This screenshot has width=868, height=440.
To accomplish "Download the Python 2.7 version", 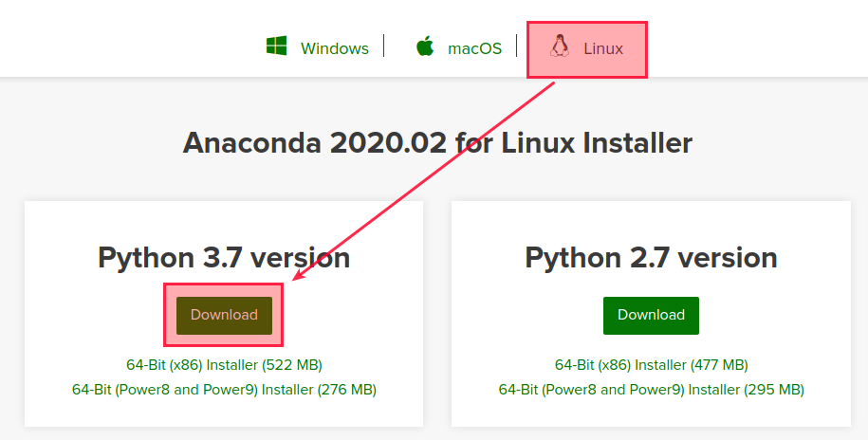I will 651,316.
